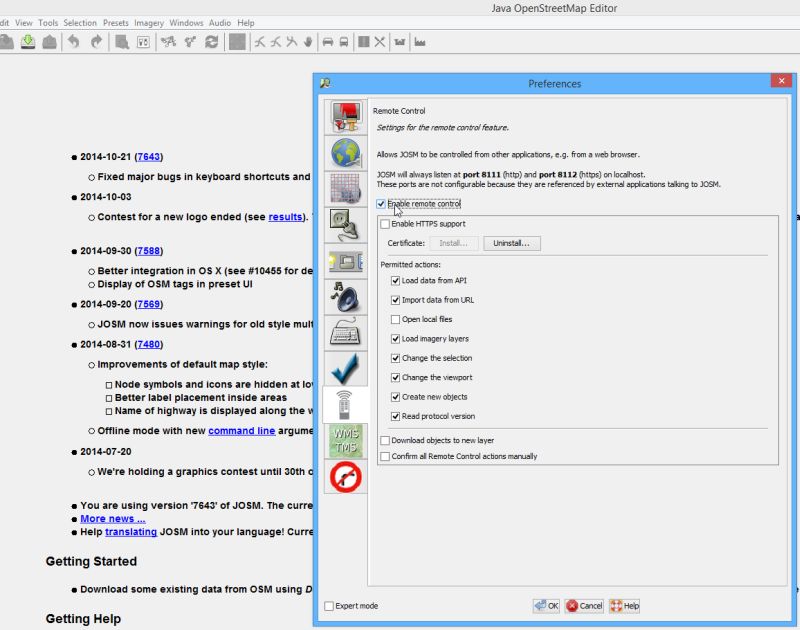Click Cancel in Preferences dialog
Screen dimensions: 800x630
[584, 606]
